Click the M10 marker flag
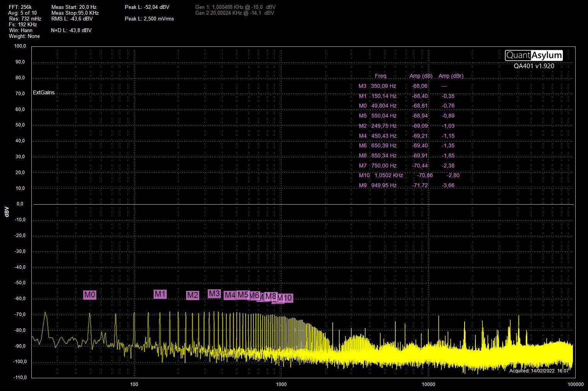588x391 pixels. point(285,298)
